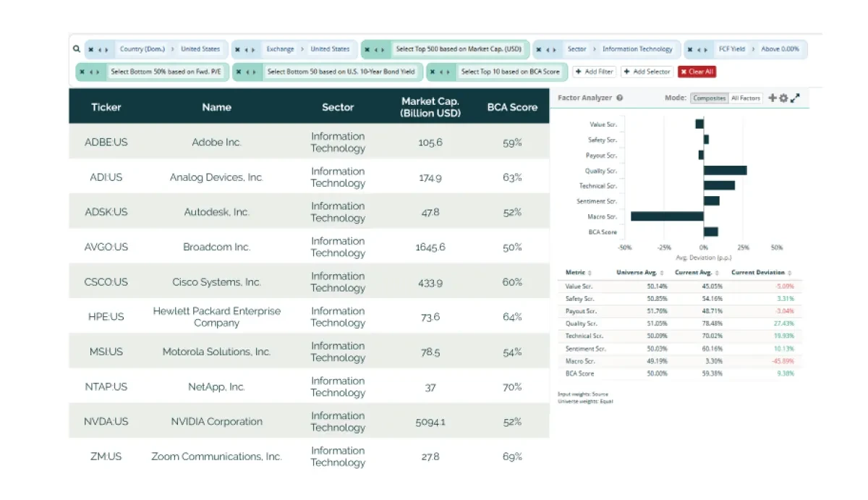Select the NVDA:US ticker cell
This screenshot has height=500, width=868.
[x=106, y=422]
